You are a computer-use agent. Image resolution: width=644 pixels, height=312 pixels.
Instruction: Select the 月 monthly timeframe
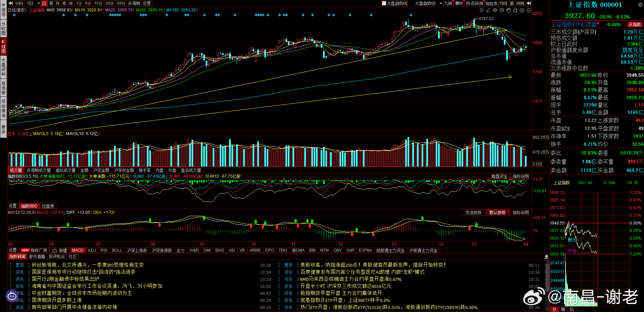pos(58,3)
